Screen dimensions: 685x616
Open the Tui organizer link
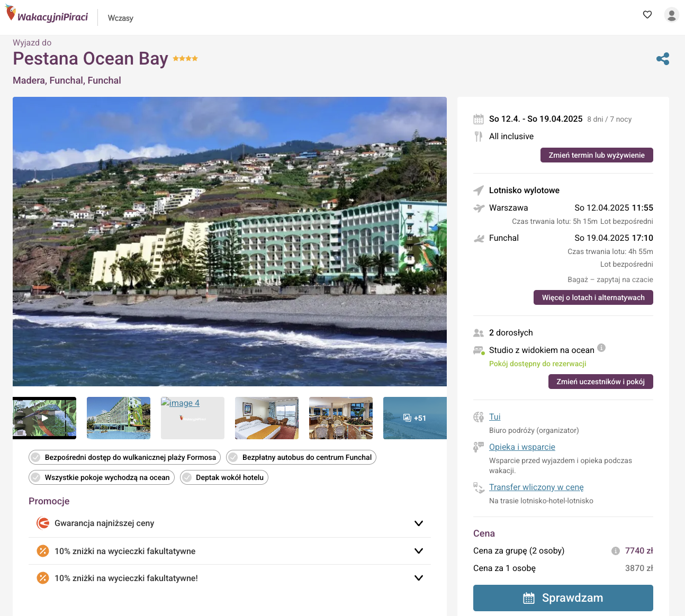[495, 417]
